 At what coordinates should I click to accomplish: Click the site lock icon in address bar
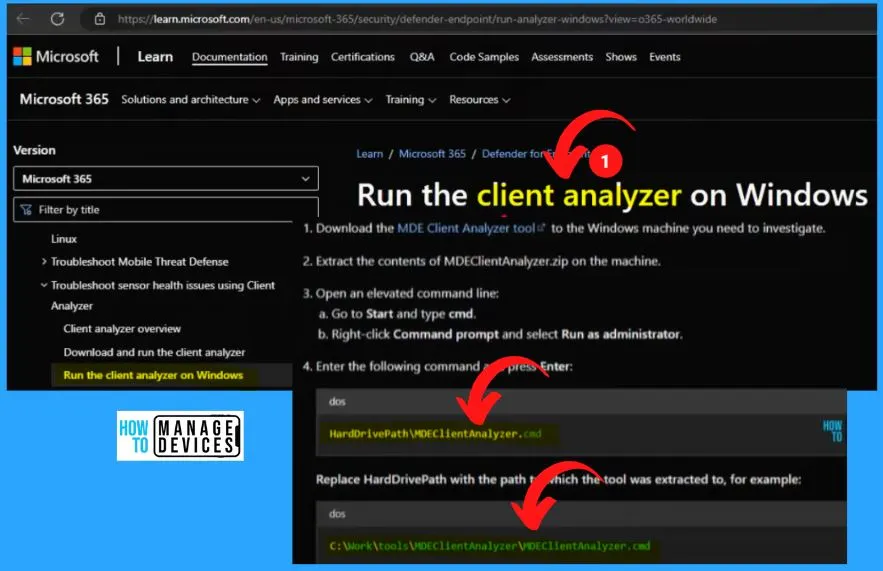[x=100, y=19]
